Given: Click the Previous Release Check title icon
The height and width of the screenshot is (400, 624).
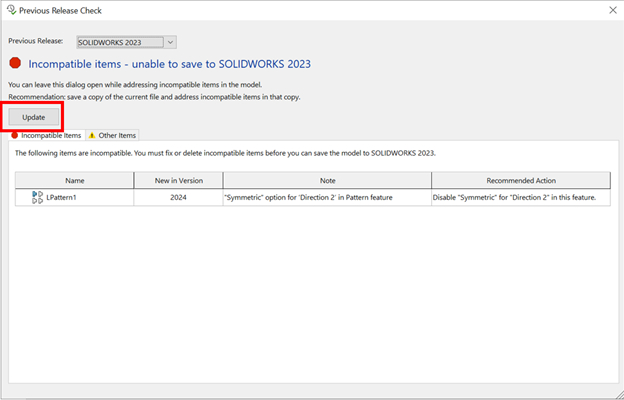Looking at the screenshot, I should tap(11, 10).
